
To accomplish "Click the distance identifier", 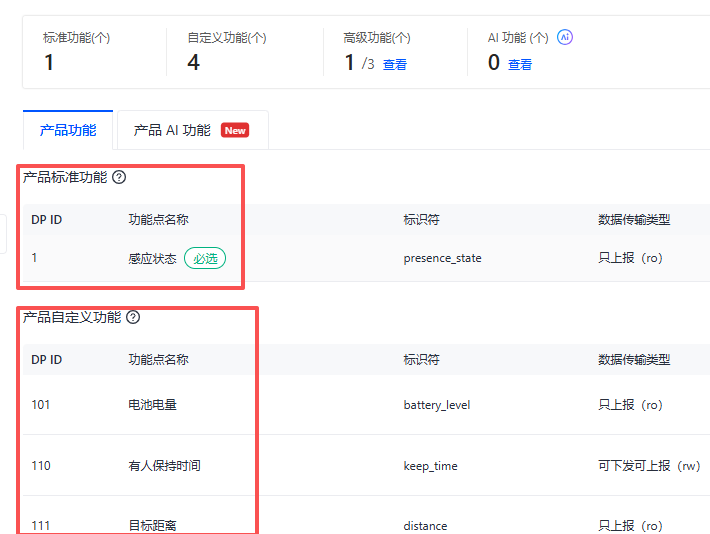I will tap(425, 526).
